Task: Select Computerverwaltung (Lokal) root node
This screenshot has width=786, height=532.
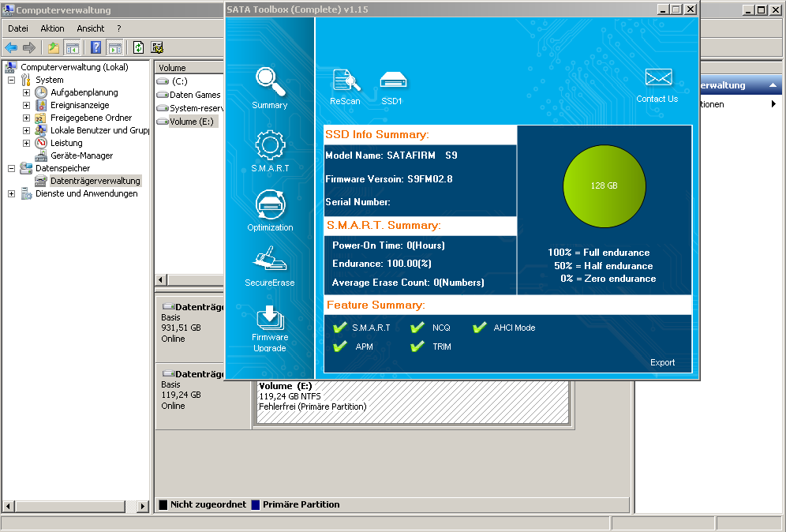Action: coord(74,67)
